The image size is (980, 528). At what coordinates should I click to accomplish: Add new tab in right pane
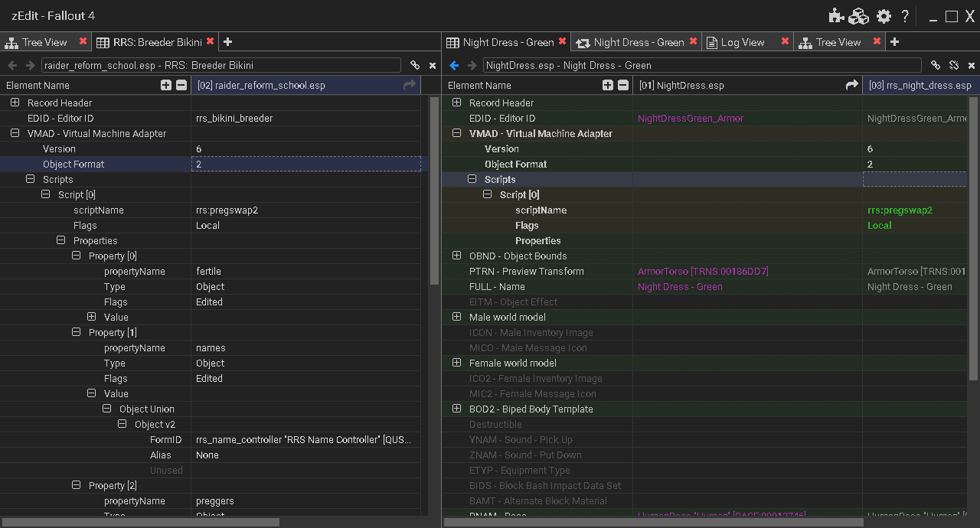[894, 42]
